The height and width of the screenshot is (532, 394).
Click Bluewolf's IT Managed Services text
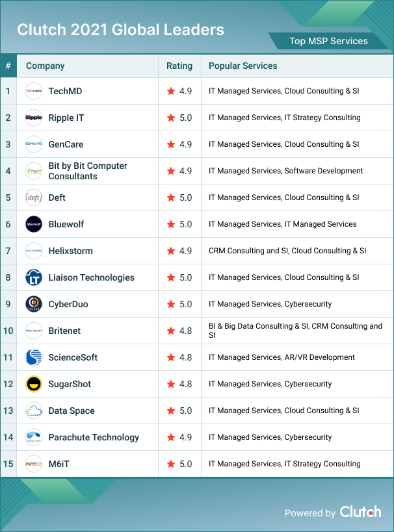[283, 224]
